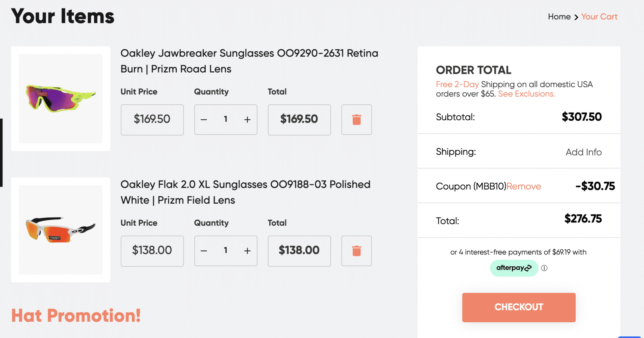Remove the Oakley Flak 2.0 XL item
644x338 pixels.
tap(356, 251)
